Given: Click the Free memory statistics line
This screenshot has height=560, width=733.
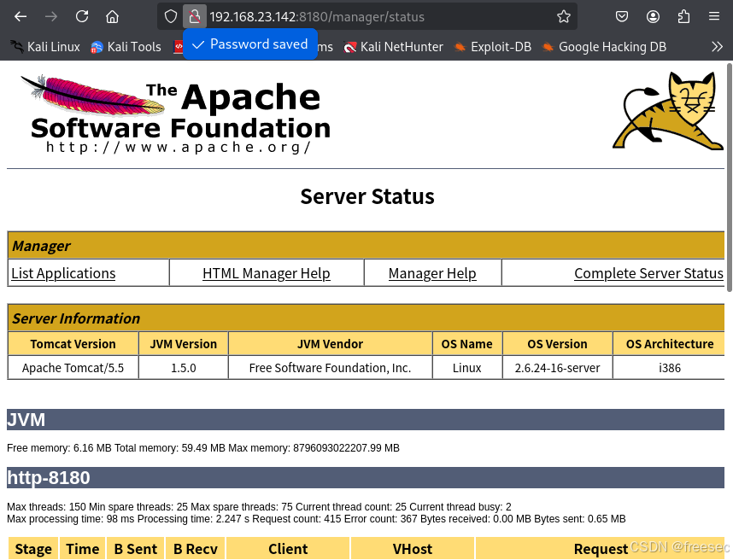Looking at the screenshot, I should (203, 448).
